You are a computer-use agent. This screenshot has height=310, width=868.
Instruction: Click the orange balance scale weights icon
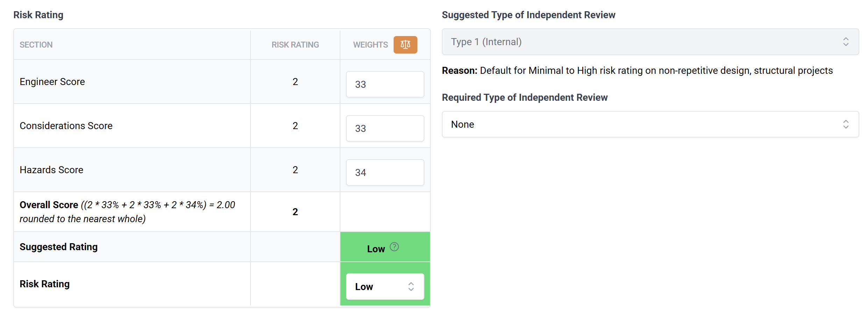click(405, 45)
